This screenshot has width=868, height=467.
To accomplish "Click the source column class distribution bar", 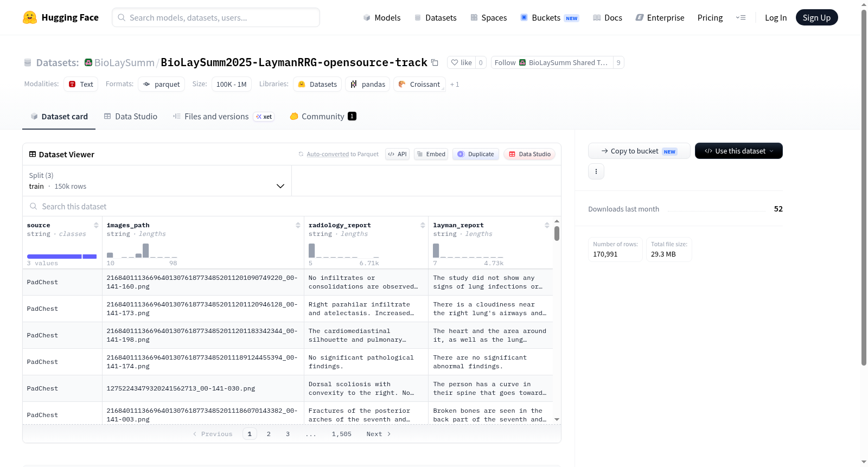I will click(x=62, y=257).
